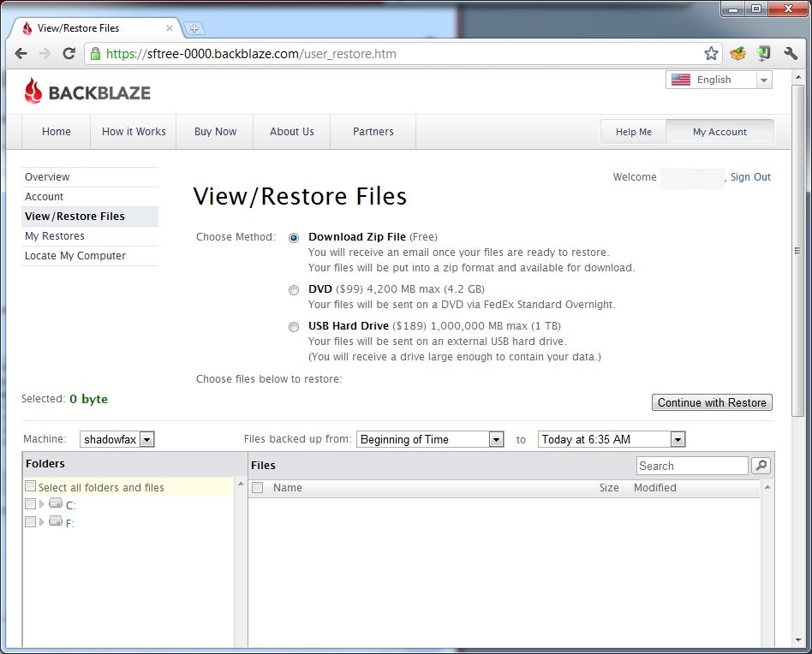This screenshot has width=812, height=654.
Task: Click the C: drive icon
Action: pyautogui.click(x=56, y=503)
